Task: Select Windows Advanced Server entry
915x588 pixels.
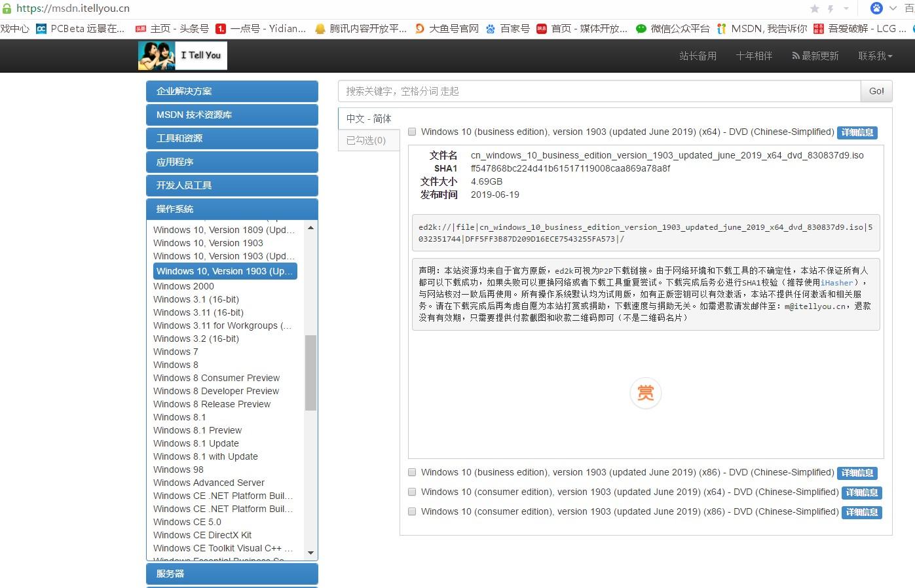Action: click(x=209, y=483)
